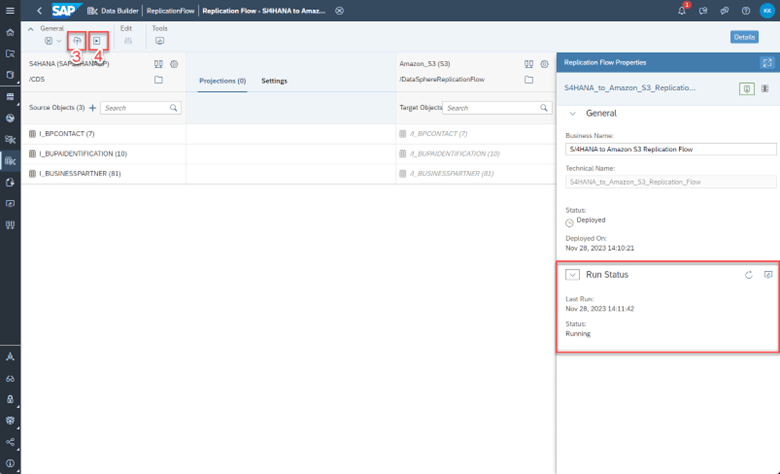
Task: Open the main hamburger menu
Action: coord(10,10)
